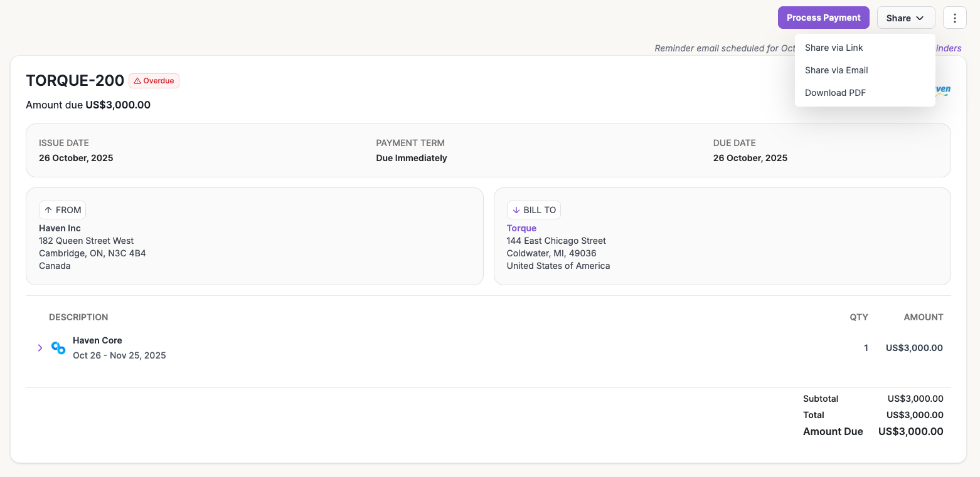The width and height of the screenshot is (980, 477).
Task: Select Download PDF menu entry
Action: (x=835, y=93)
